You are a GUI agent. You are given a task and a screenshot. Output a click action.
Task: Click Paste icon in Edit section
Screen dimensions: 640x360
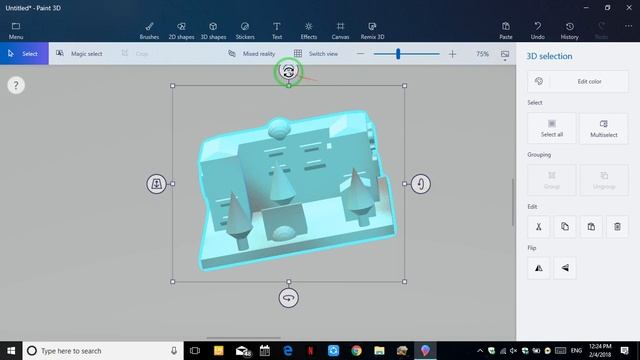tap(591, 227)
